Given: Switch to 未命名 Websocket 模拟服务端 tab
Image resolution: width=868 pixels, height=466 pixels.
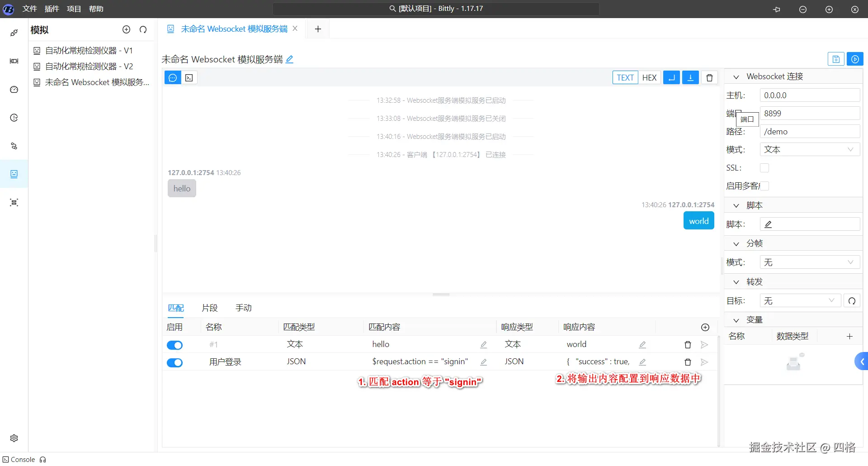Looking at the screenshot, I should tap(234, 29).
